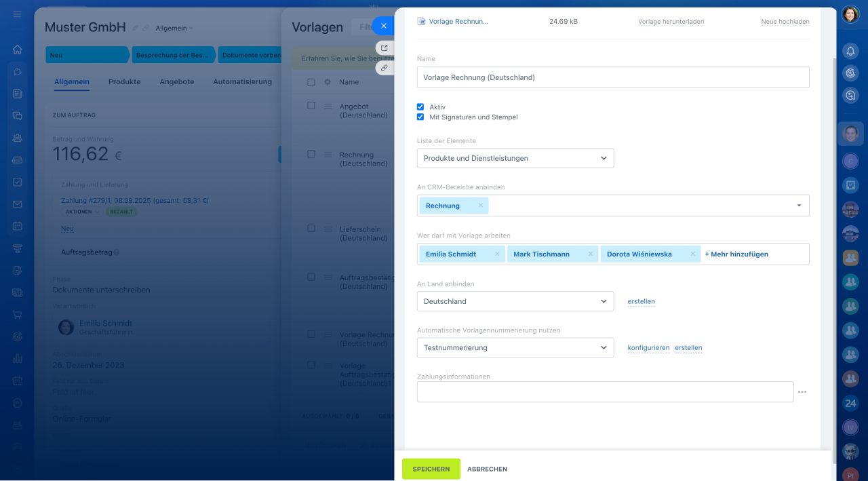Switch to the Angebote tab
Image resolution: width=868 pixels, height=481 pixels.
tap(177, 81)
